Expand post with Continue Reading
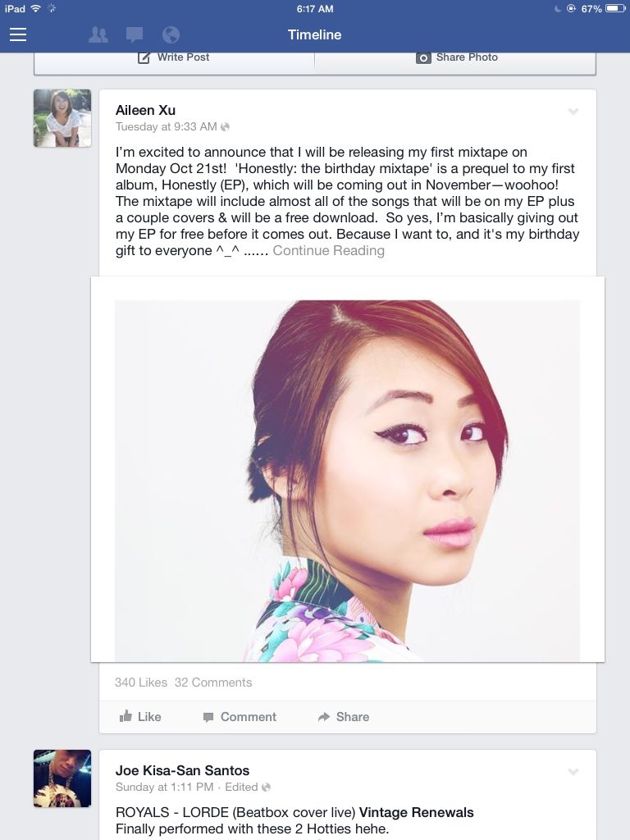Viewport: 630px width, 840px height. click(x=328, y=251)
